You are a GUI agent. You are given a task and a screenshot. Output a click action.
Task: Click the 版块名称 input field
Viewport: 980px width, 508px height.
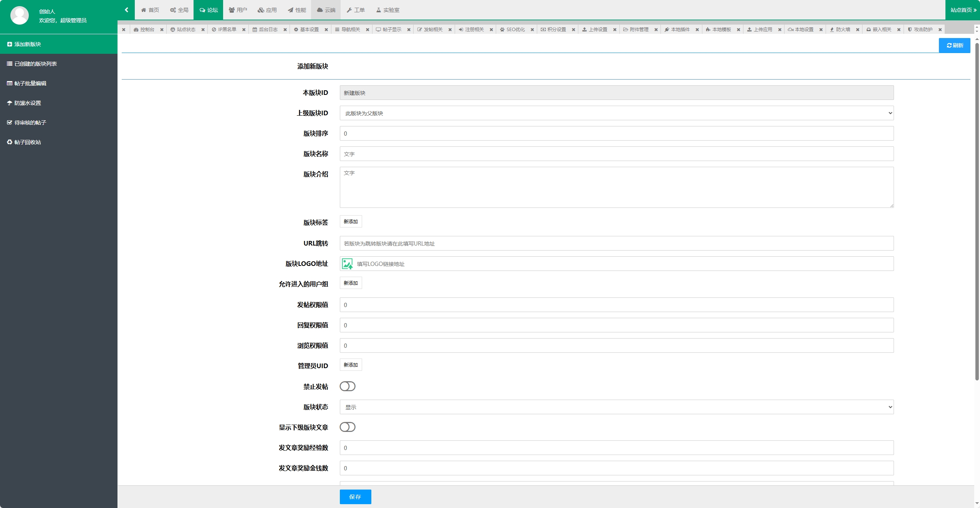(617, 154)
